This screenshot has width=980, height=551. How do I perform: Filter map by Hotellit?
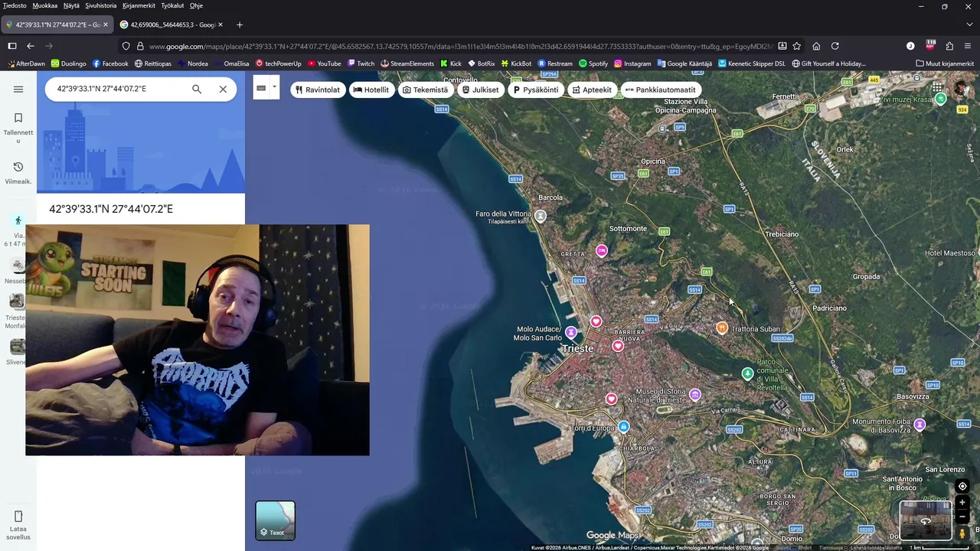(371, 90)
